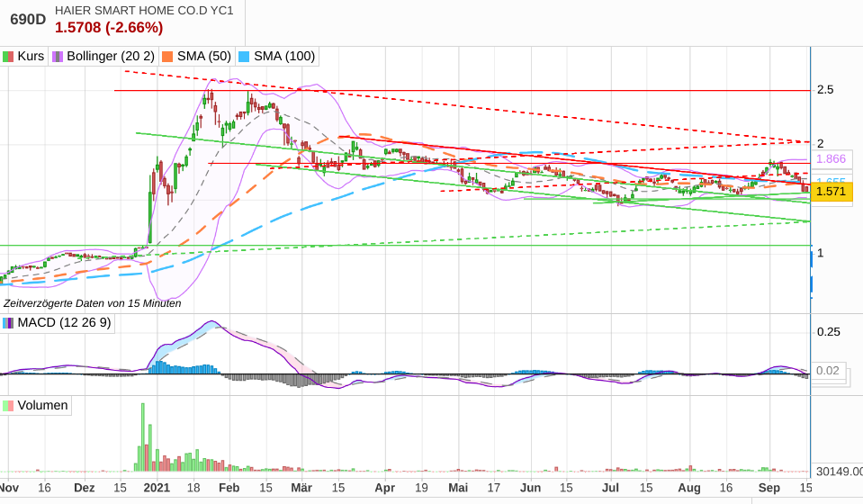Toggle the Volumen panel legend
Image resolution: width=863 pixels, height=504 pixels.
36,406
